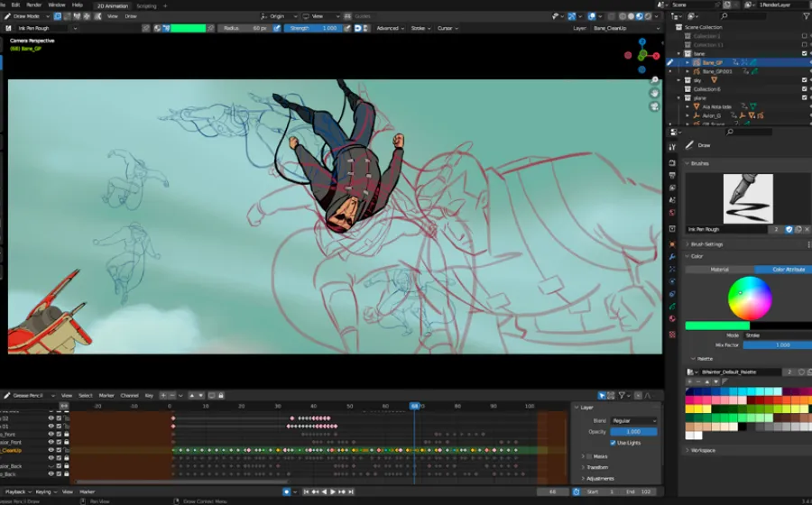The height and width of the screenshot is (505, 812).
Task: Check the Collection 1 exclude checkbox
Action: 804,36
